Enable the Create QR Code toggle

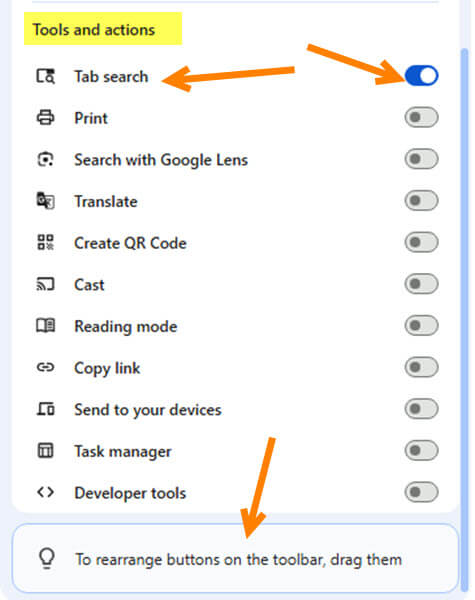click(421, 242)
